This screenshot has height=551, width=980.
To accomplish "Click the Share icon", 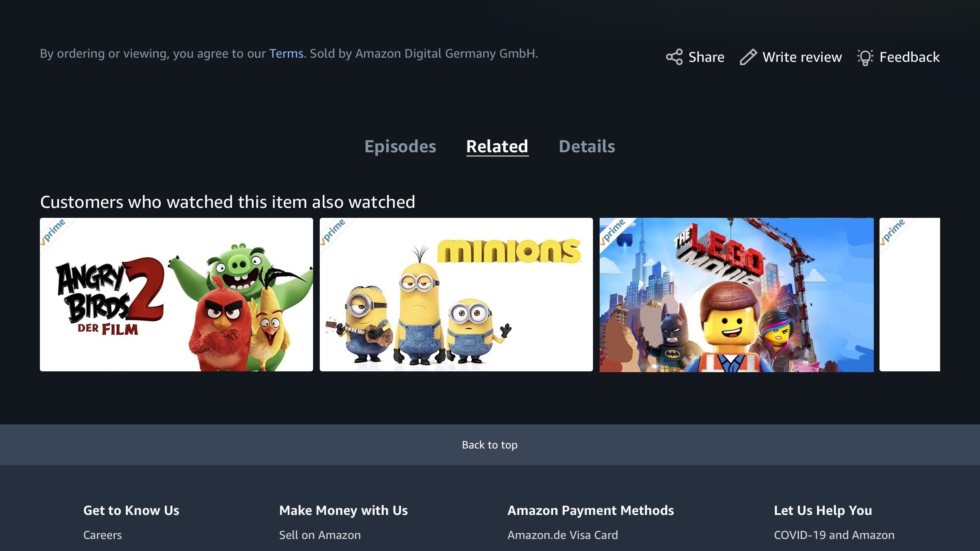I will [672, 57].
